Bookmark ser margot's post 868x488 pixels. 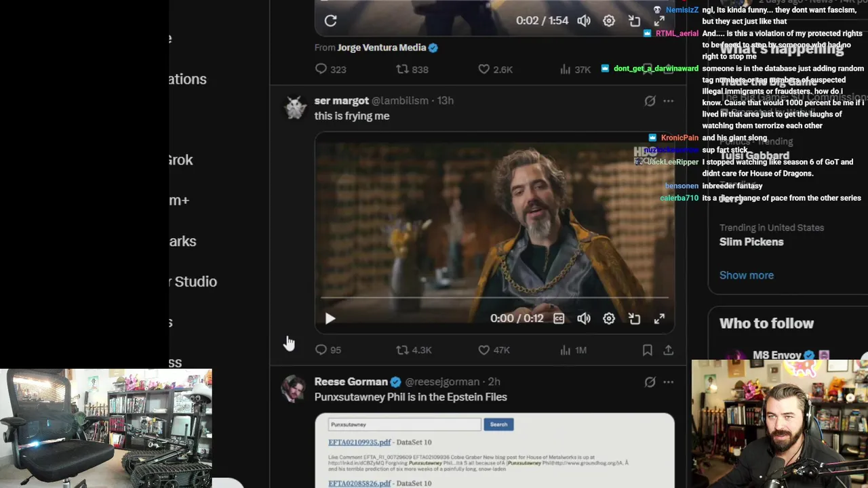coord(648,350)
